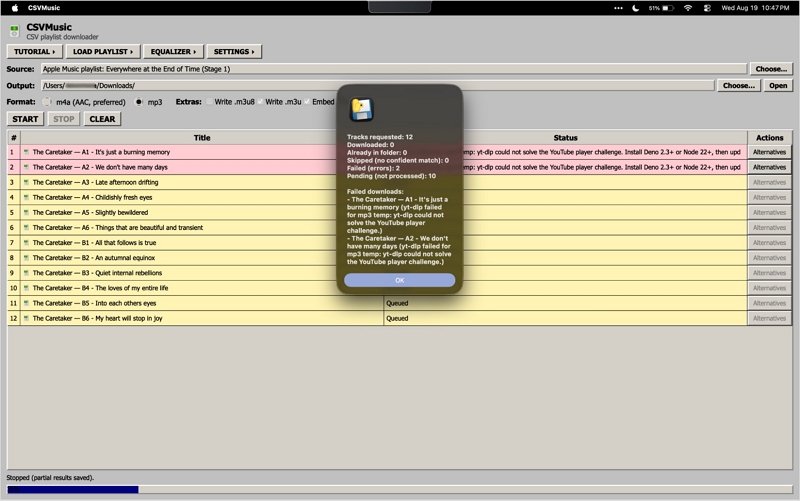Screen dimensions: 800x501
Task: Expand the LOAD PLAYLIST menu
Action: coord(103,52)
